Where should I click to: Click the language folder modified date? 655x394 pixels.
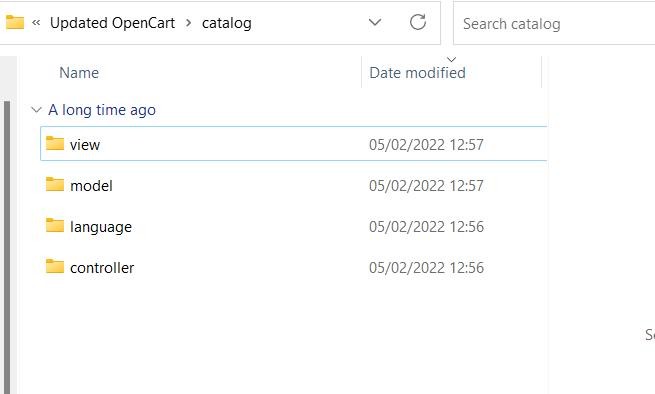click(426, 226)
